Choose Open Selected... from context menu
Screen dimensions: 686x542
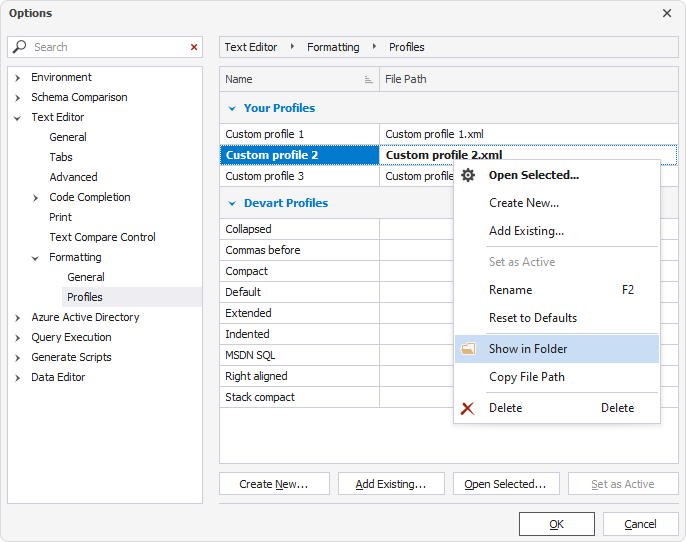(x=556, y=175)
